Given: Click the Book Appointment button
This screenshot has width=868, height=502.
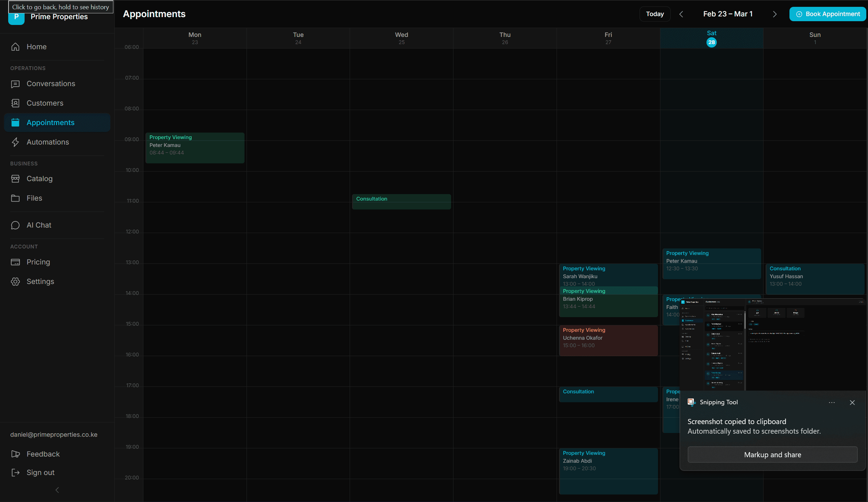Looking at the screenshot, I should tap(827, 14).
